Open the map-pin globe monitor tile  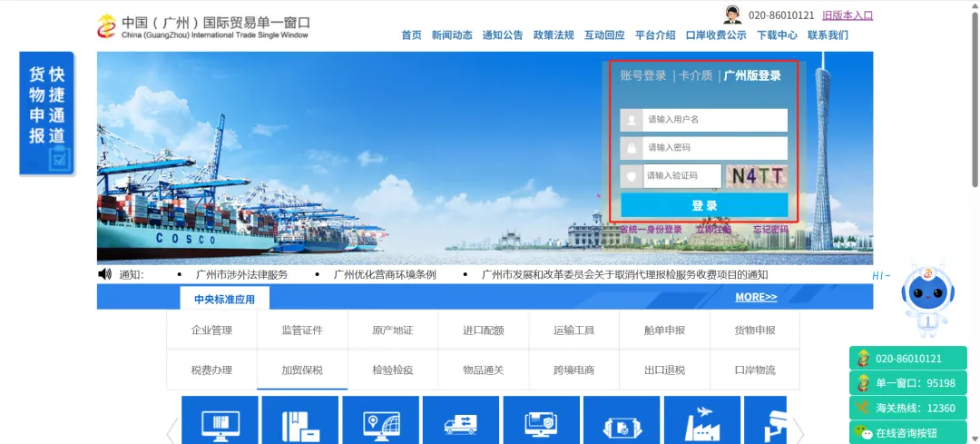tap(380, 420)
